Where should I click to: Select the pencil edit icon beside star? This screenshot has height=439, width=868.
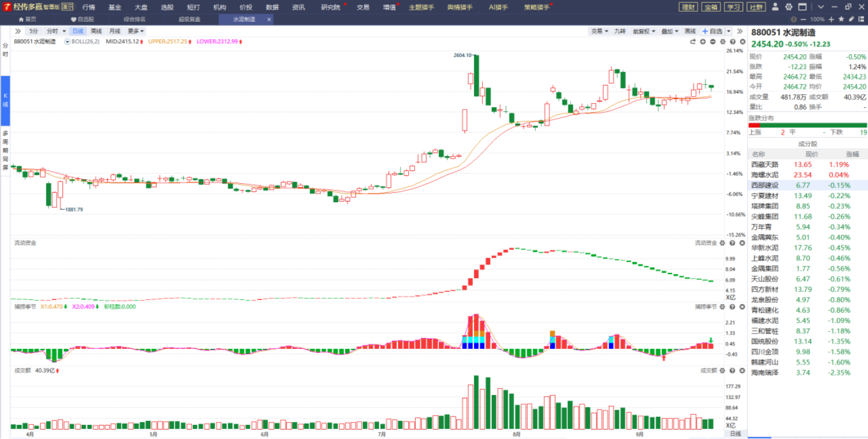pos(852,19)
